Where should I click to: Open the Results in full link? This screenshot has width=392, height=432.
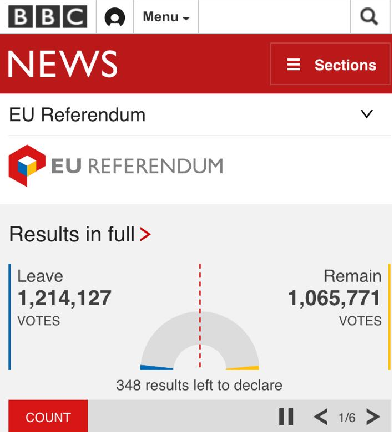pos(80,234)
